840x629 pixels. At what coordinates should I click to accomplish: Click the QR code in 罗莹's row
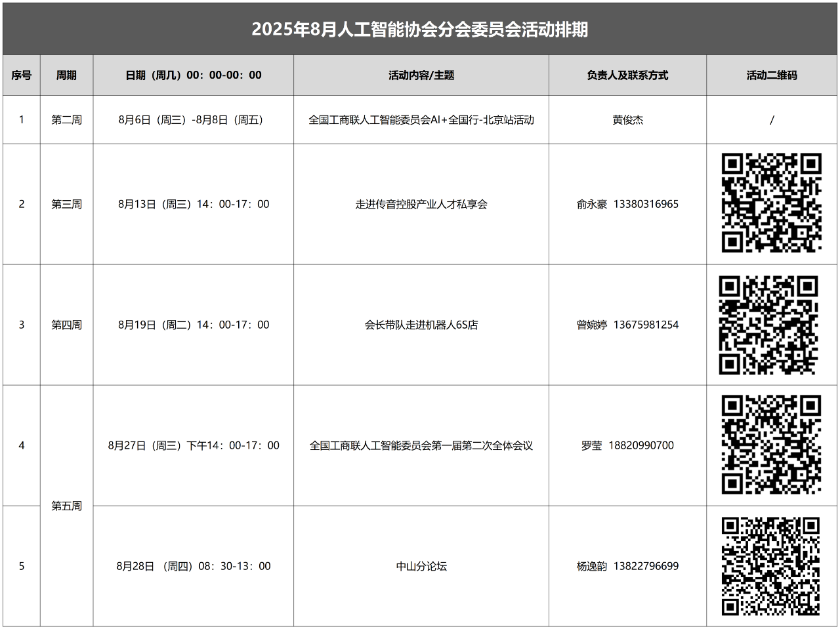point(772,444)
